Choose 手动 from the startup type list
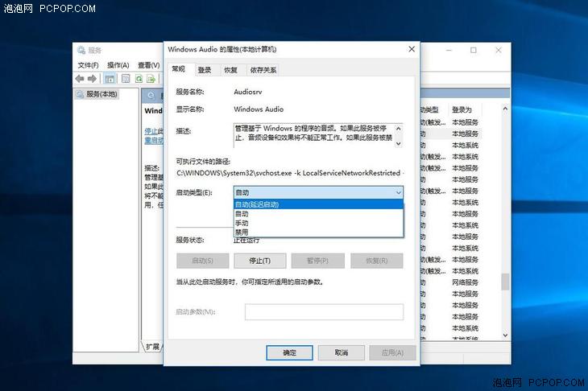588x391 pixels. [x=319, y=223]
